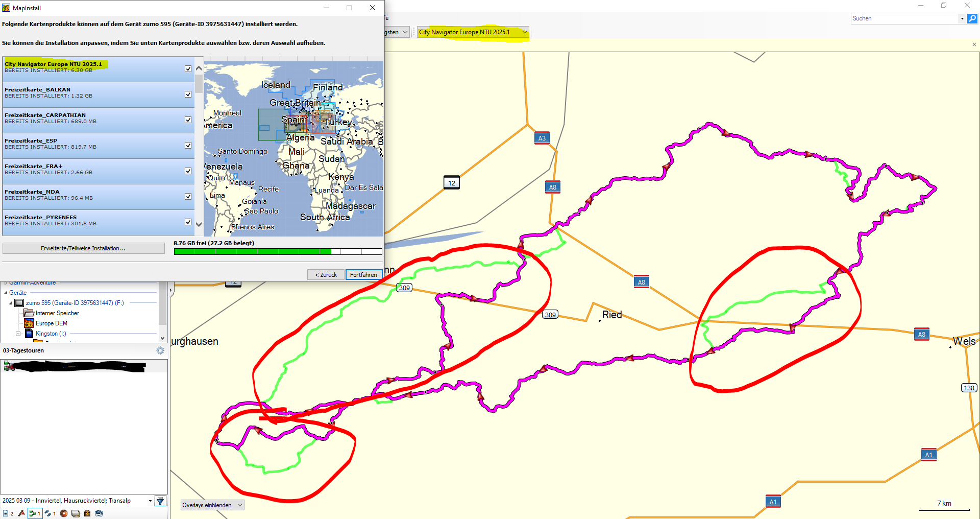Toggle the Freizeitkarte_PYRENEES checkbox

coord(188,222)
